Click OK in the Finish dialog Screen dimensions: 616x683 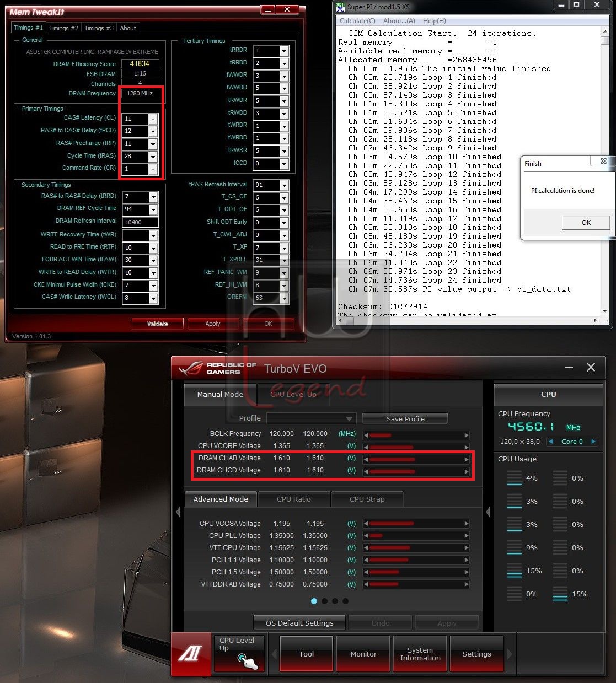[586, 223]
